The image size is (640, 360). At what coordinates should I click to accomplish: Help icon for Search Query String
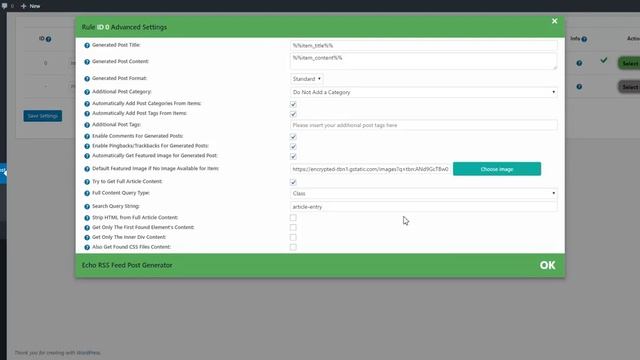click(87, 207)
